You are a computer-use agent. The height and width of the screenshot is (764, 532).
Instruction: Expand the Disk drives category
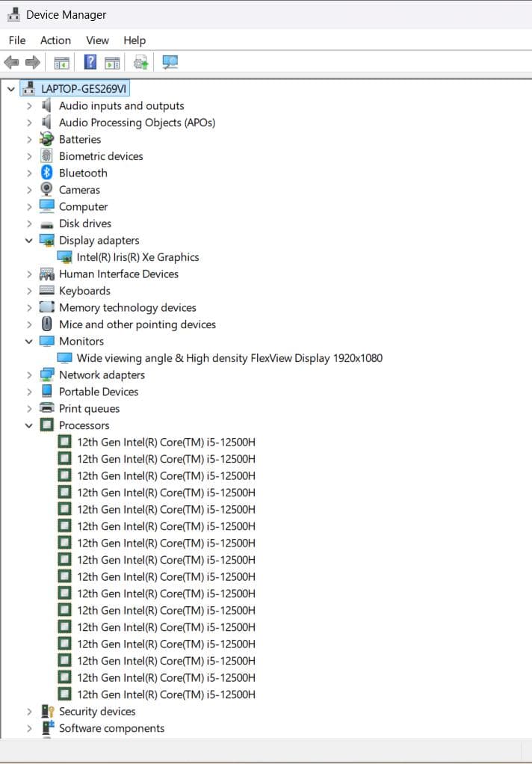pos(29,224)
